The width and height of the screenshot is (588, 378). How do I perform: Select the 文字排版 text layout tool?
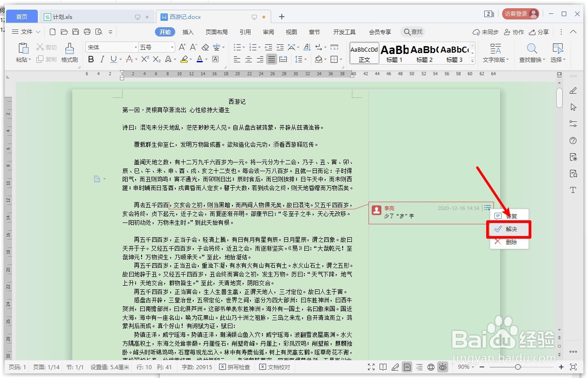click(x=495, y=52)
